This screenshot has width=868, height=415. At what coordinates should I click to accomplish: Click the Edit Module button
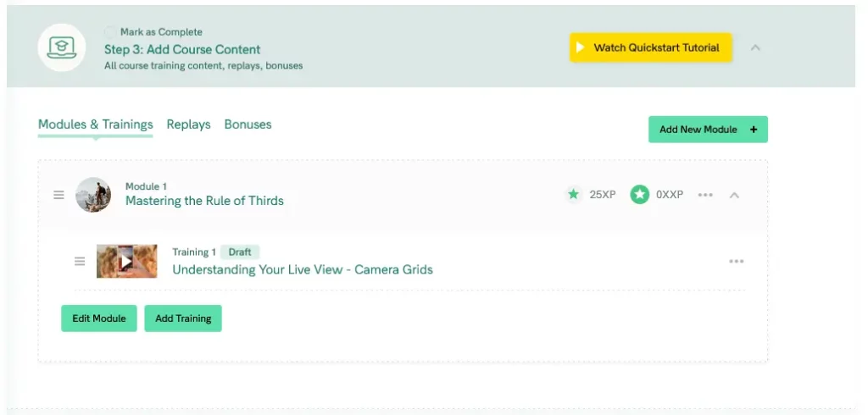point(99,318)
